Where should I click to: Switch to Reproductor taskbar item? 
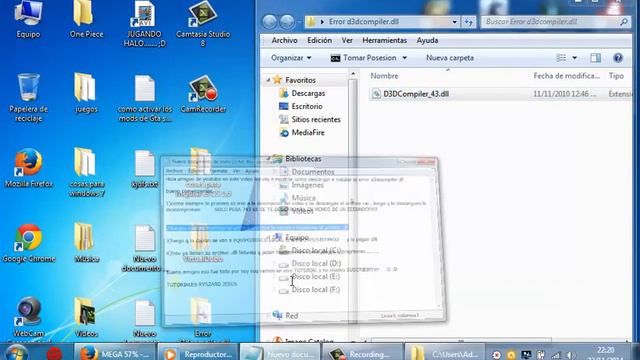pyautogui.click(x=198, y=353)
